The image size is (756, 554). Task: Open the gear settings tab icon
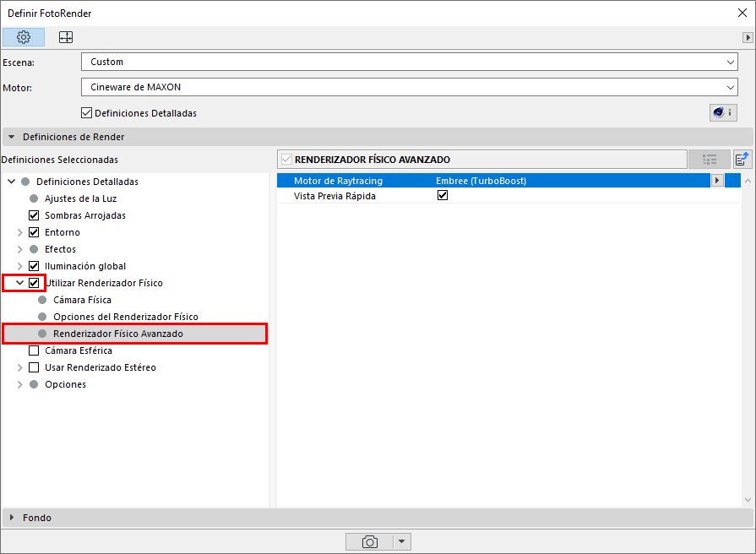click(24, 37)
